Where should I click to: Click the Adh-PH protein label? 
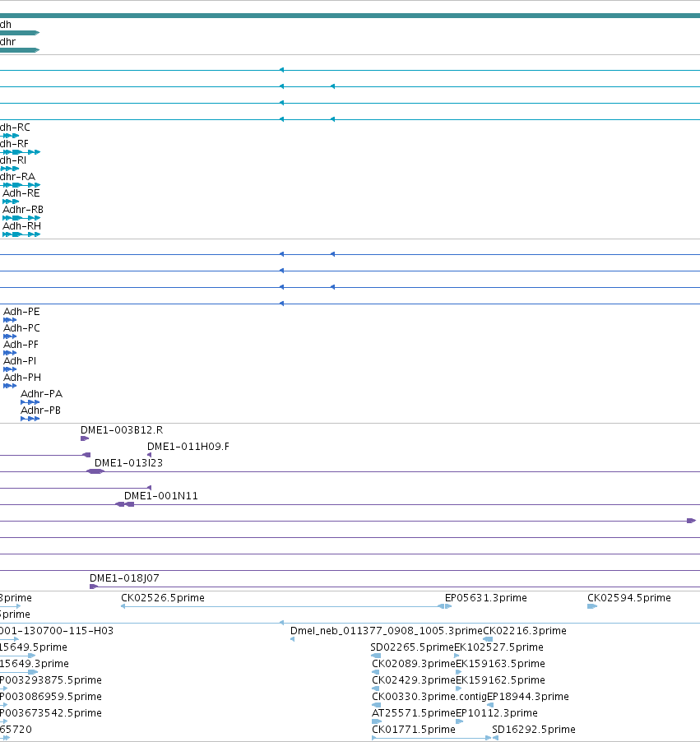pyautogui.click(x=22, y=378)
